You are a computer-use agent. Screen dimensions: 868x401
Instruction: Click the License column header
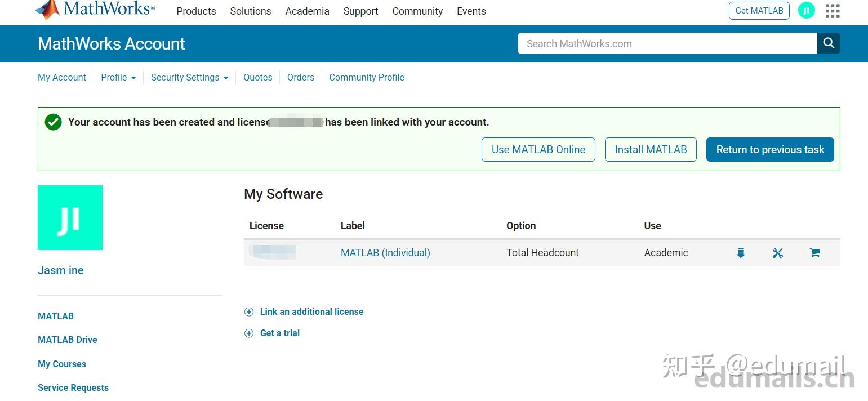(x=266, y=226)
